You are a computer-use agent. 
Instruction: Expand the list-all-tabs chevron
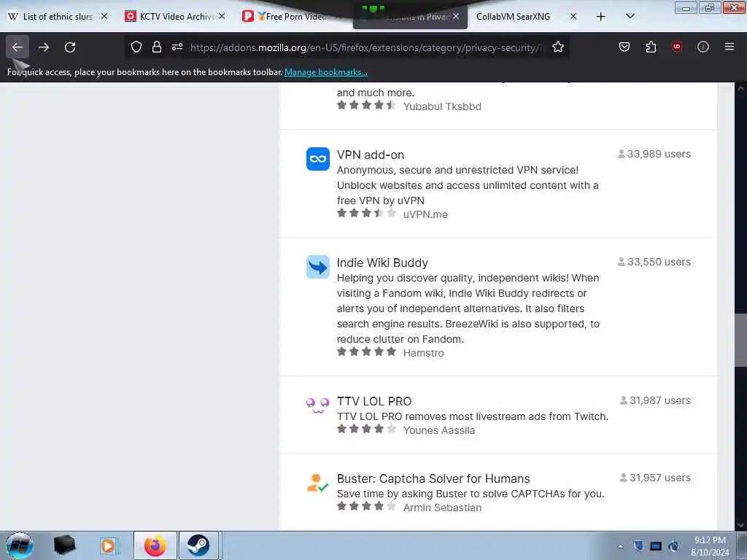(x=630, y=16)
